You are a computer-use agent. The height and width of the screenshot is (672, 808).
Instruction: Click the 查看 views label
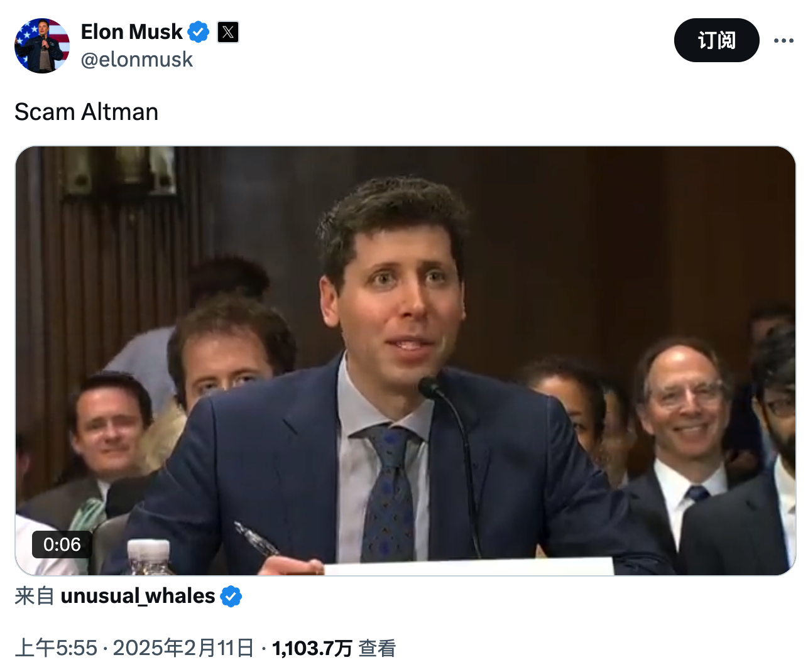(377, 648)
